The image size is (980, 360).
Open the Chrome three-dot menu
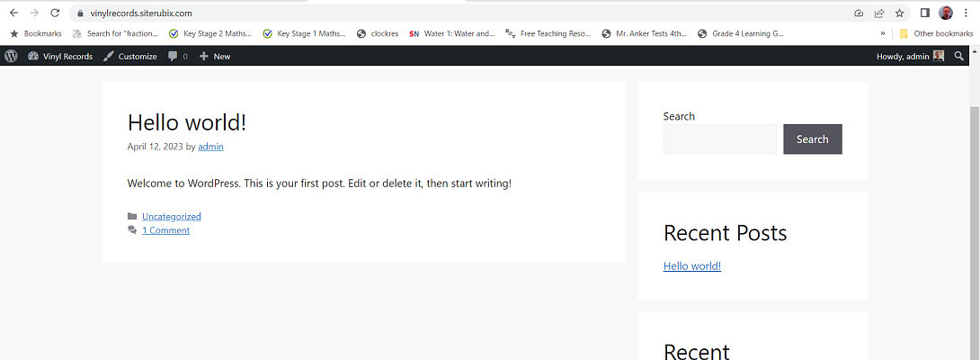(x=967, y=13)
